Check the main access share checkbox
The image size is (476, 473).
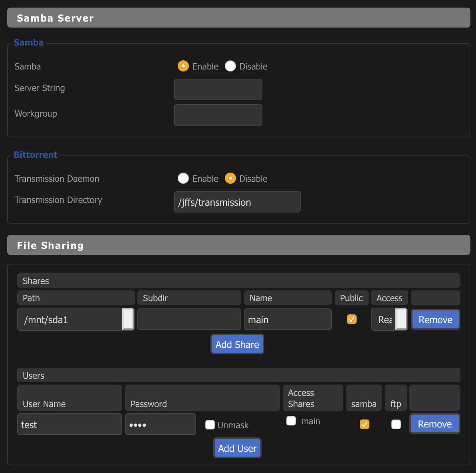click(292, 421)
